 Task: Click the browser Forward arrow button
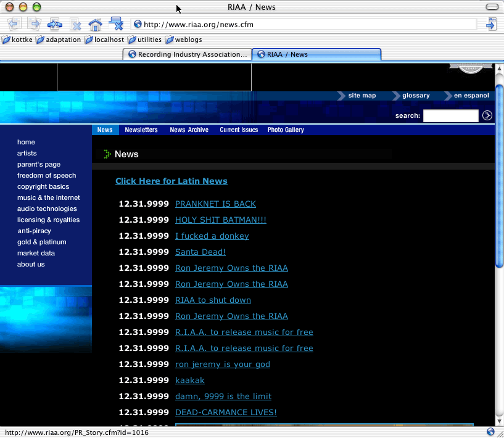click(x=34, y=25)
